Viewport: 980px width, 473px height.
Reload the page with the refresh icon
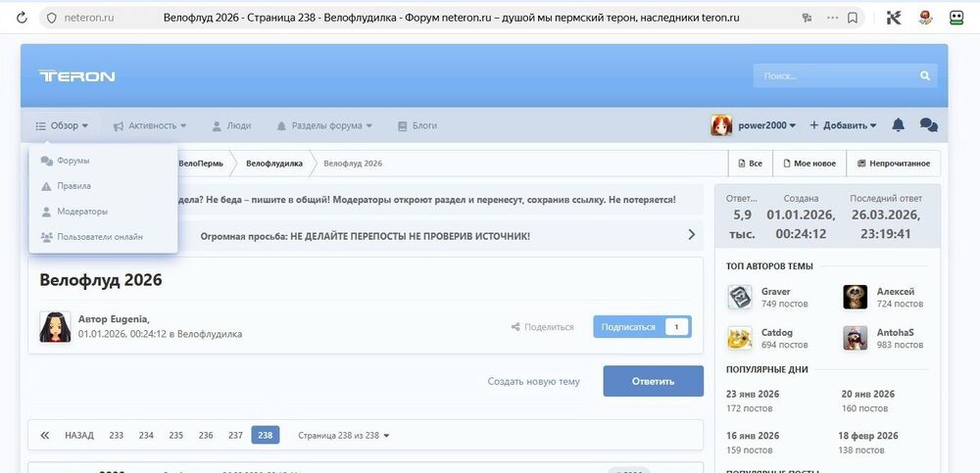(22, 18)
